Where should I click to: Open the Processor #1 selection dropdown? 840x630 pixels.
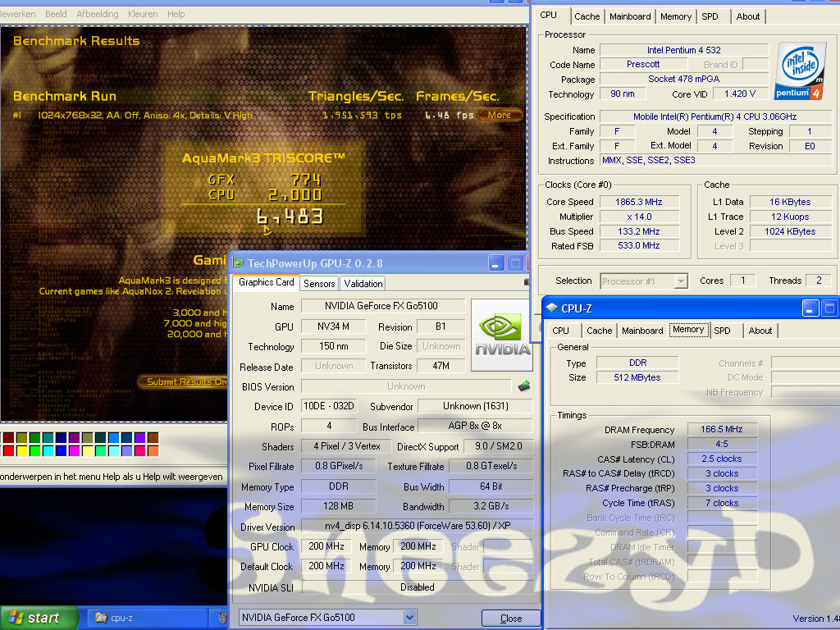click(680, 281)
